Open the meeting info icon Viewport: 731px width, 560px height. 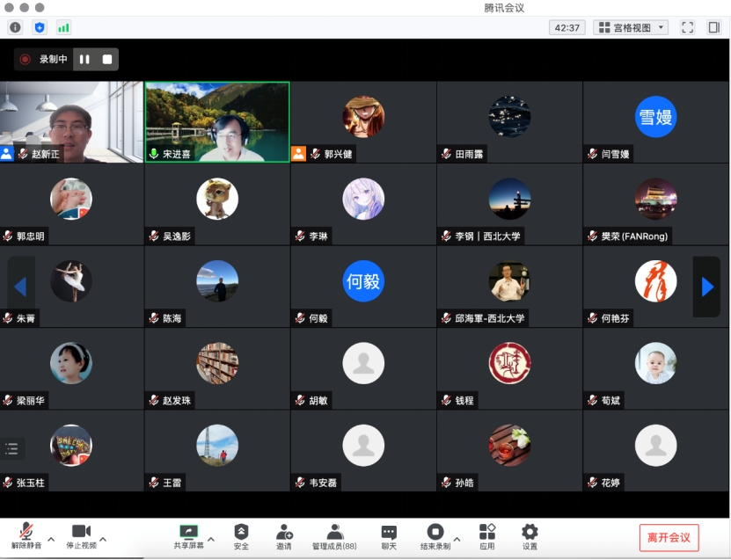(15, 27)
